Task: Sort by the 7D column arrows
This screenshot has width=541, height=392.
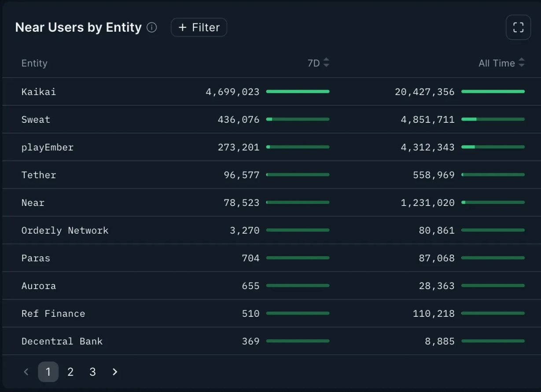Action: pyautogui.click(x=326, y=63)
